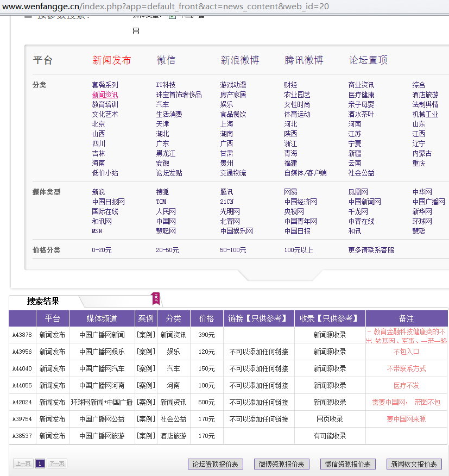Screen dimensions: 449x476
Task: Open the 新闻软文报价表 button
Action: [x=414, y=464]
